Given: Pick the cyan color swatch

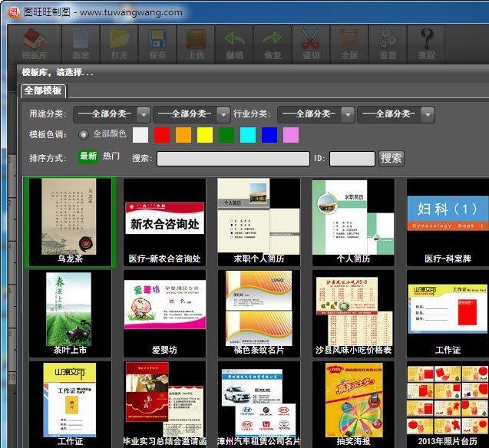Looking at the screenshot, I should [x=248, y=135].
